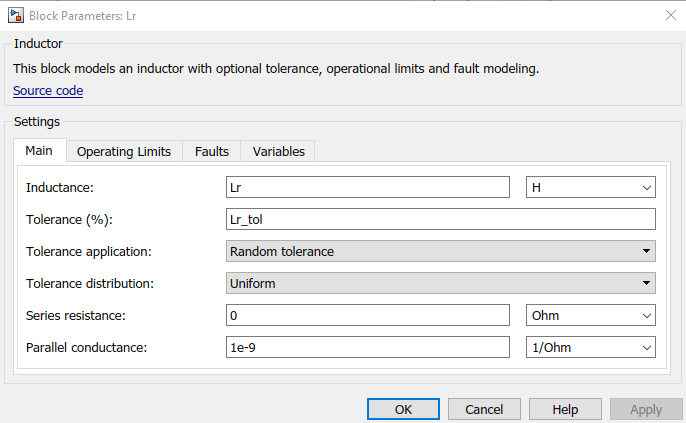
Task: Click the Series resistance value field
Action: [x=368, y=315]
